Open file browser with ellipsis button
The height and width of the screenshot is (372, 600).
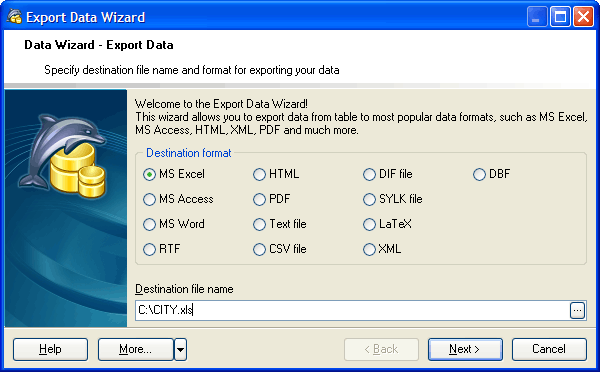click(x=577, y=310)
